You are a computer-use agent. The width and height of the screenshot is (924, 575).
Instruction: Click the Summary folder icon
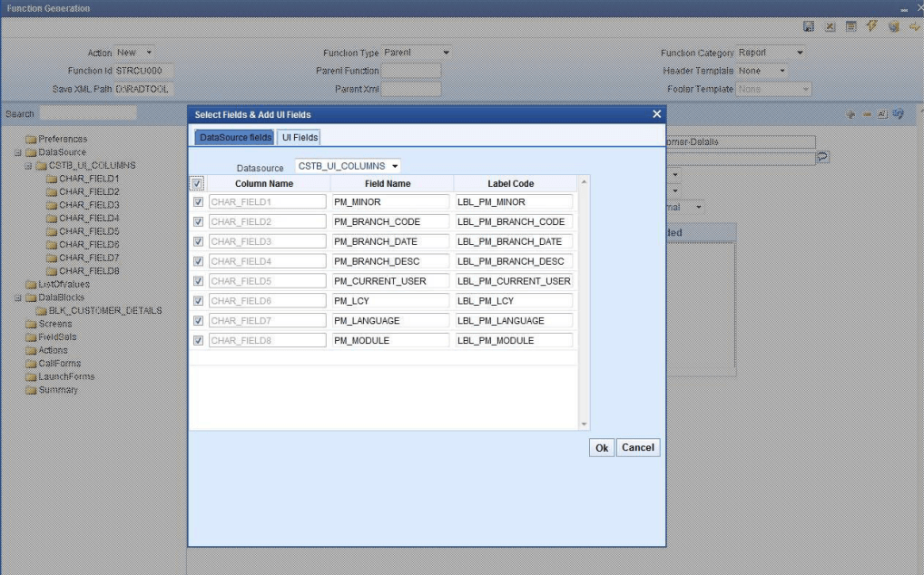31,390
